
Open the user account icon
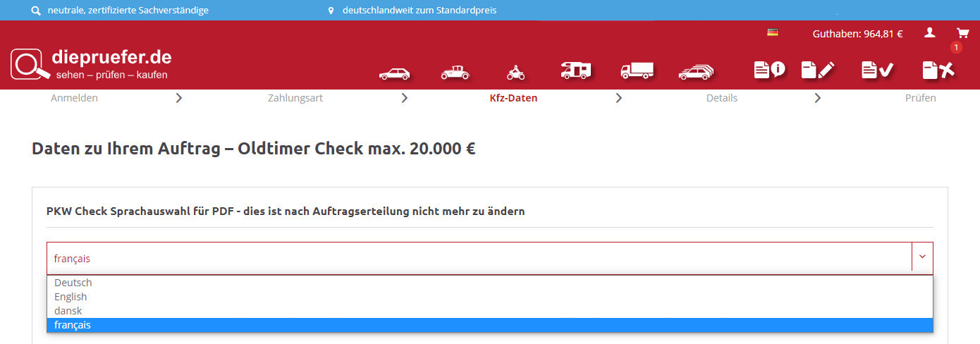[x=930, y=32]
